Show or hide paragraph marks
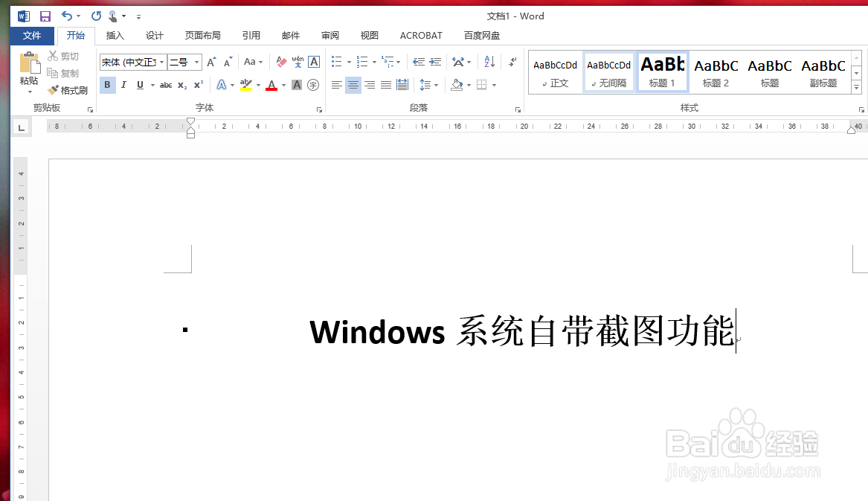Image resolution: width=868 pixels, height=501 pixels. (512, 62)
